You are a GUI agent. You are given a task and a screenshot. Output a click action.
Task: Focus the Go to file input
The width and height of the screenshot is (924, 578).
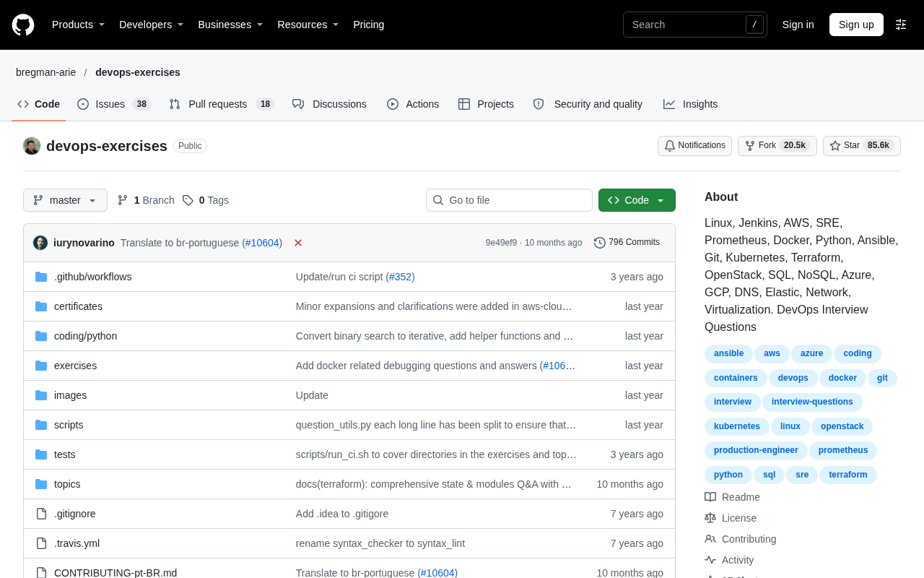509,200
